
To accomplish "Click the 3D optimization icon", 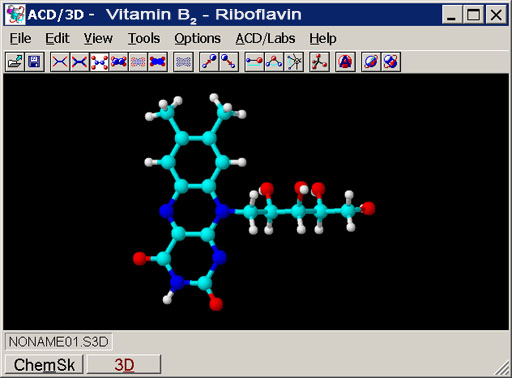I will [319, 62].
